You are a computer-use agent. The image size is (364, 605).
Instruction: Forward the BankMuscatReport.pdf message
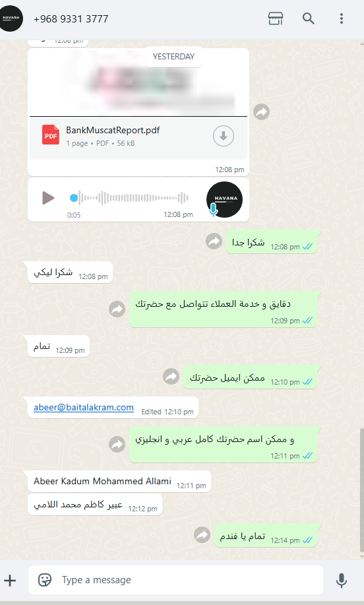[x=261, y=112]
